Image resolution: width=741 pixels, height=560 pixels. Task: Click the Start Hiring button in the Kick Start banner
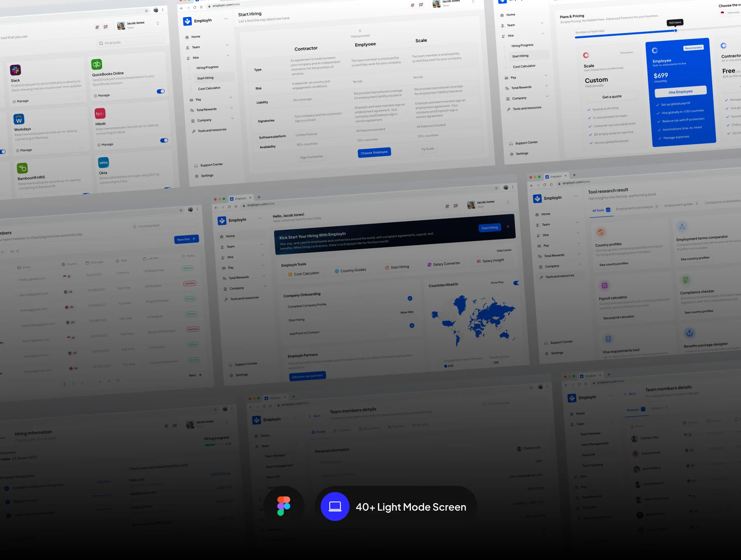(x=490, y=228)
